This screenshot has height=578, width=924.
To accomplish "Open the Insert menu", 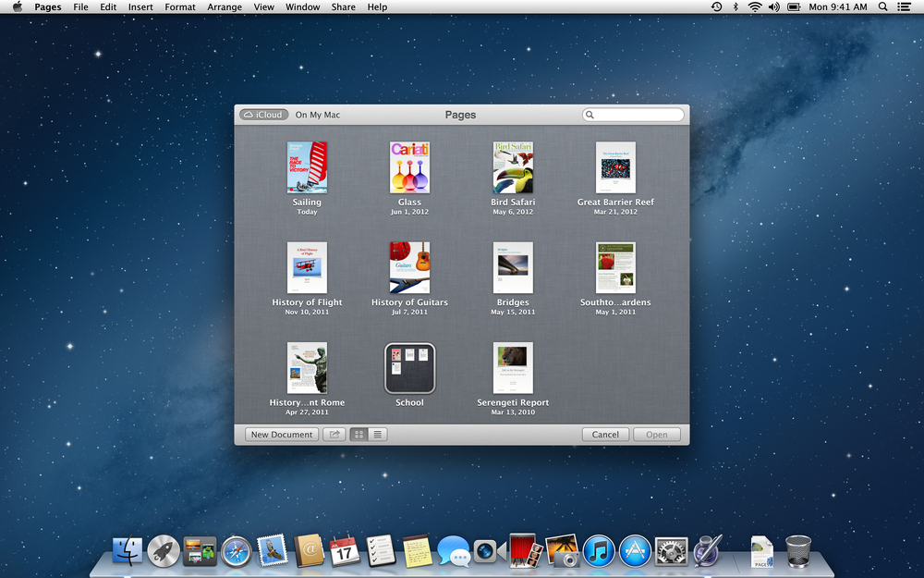I will (140, 7).
